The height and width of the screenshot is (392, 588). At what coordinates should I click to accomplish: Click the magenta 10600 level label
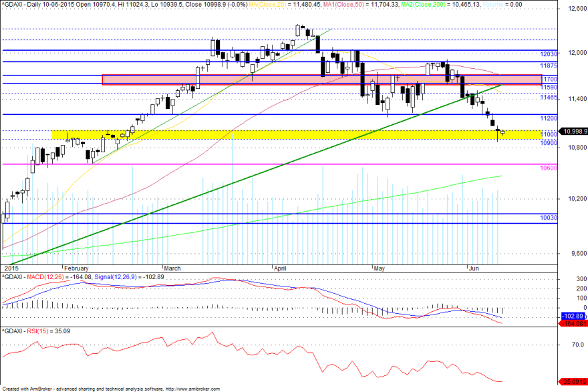pyautogui.click(x=549, y=168)
